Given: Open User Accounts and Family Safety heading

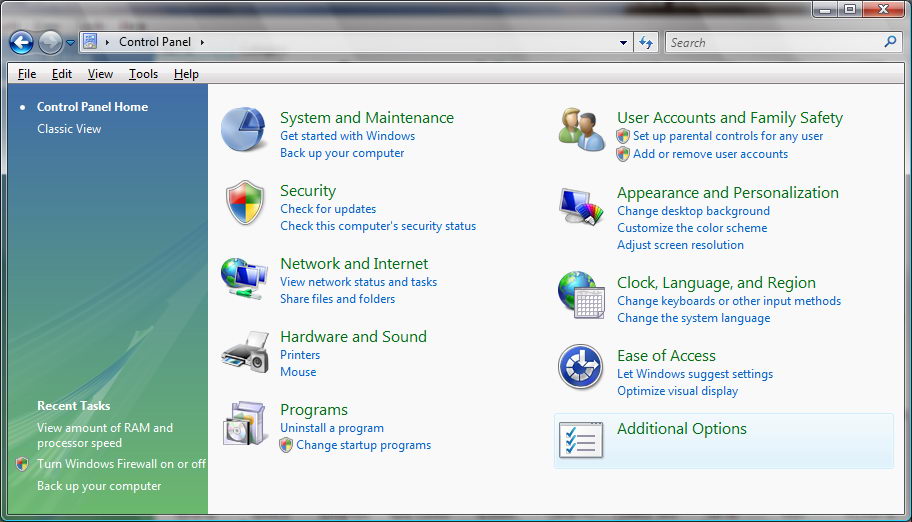Looking at the screenshot, I should click(730, 118).
